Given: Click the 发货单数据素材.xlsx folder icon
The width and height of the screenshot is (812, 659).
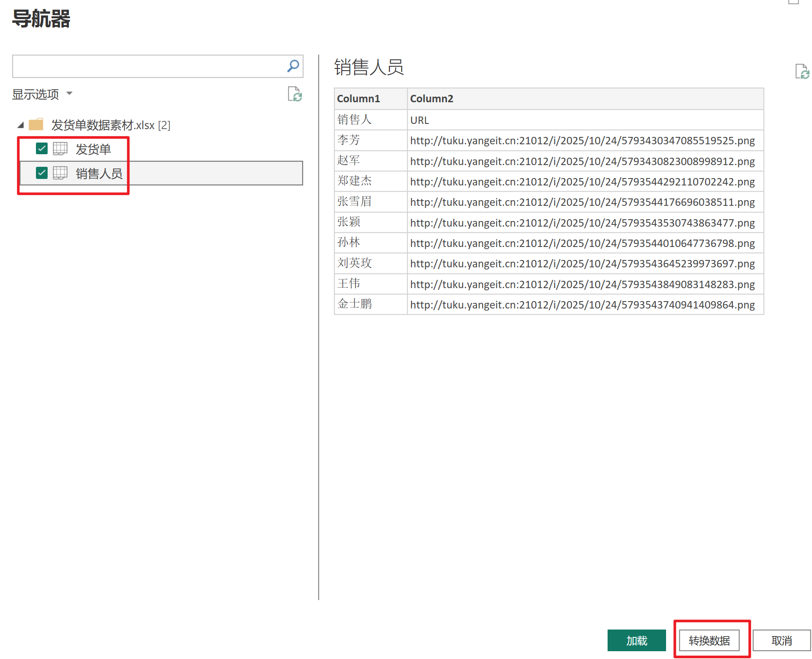Looking at the screenshot, I should point(36,125).
